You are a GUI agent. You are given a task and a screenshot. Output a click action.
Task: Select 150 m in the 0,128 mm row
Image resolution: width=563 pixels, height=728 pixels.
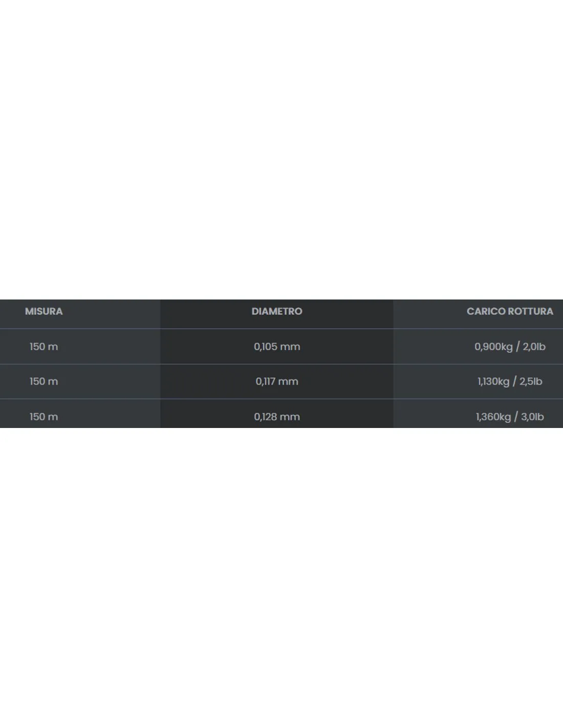point(44,417)
